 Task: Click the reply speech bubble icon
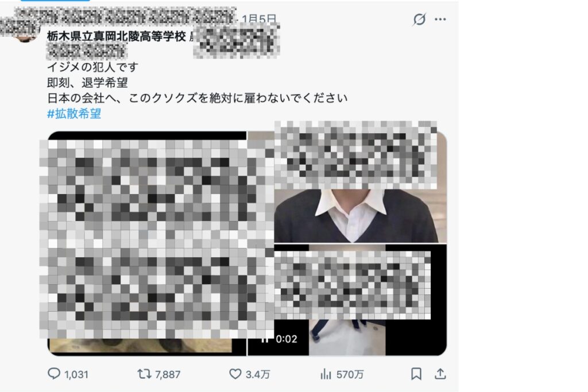point(53,373)
